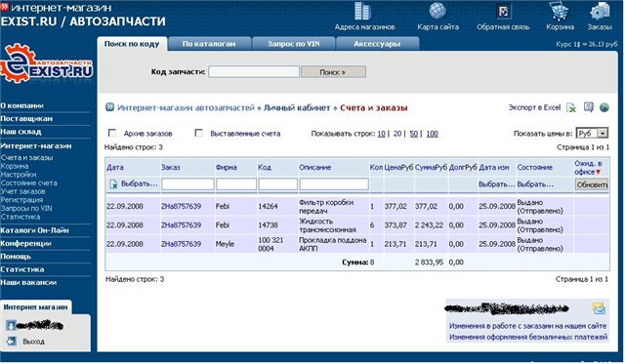Click the user profile icon in login panel
This screenshot has width=625, height=364.
point(11,325)
